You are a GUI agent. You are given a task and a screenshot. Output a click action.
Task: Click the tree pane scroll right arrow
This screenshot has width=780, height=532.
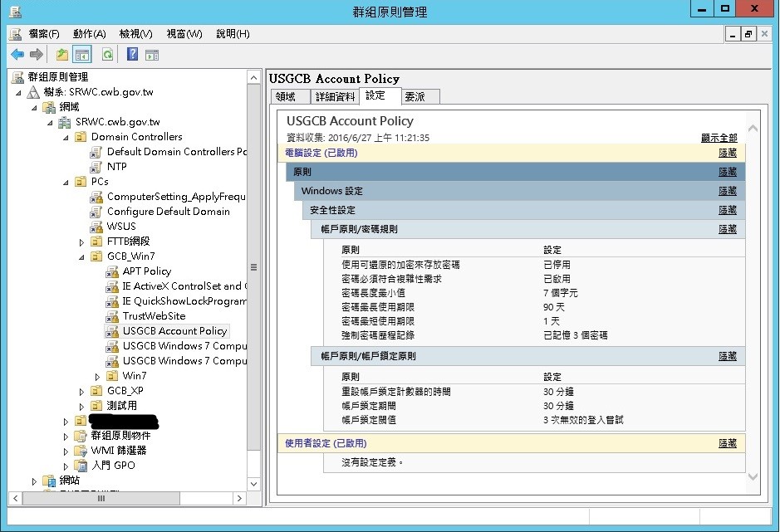point(240,498)
